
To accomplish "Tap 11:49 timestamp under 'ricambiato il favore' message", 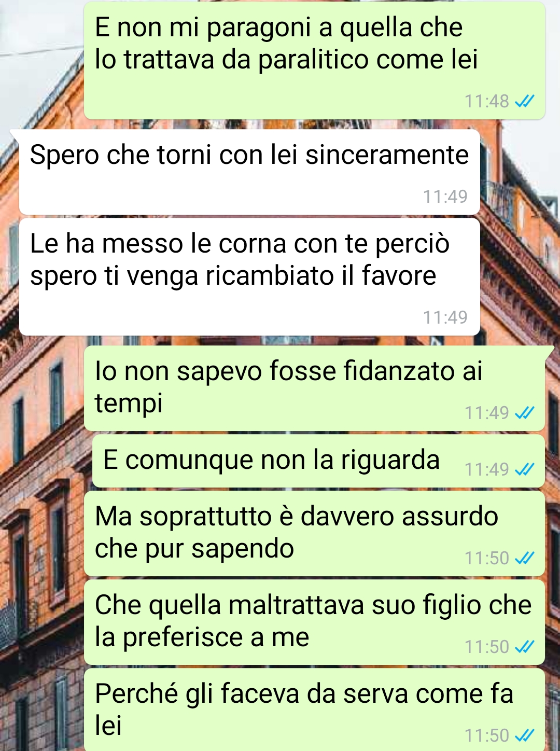I will (445, 317).
